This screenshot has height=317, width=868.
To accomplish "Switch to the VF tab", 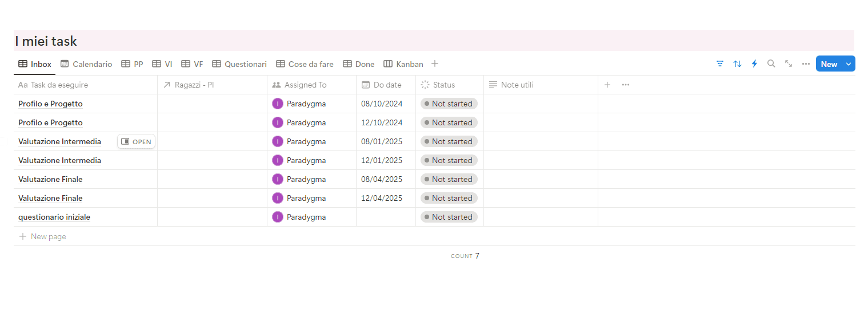I will pos(192,64).
